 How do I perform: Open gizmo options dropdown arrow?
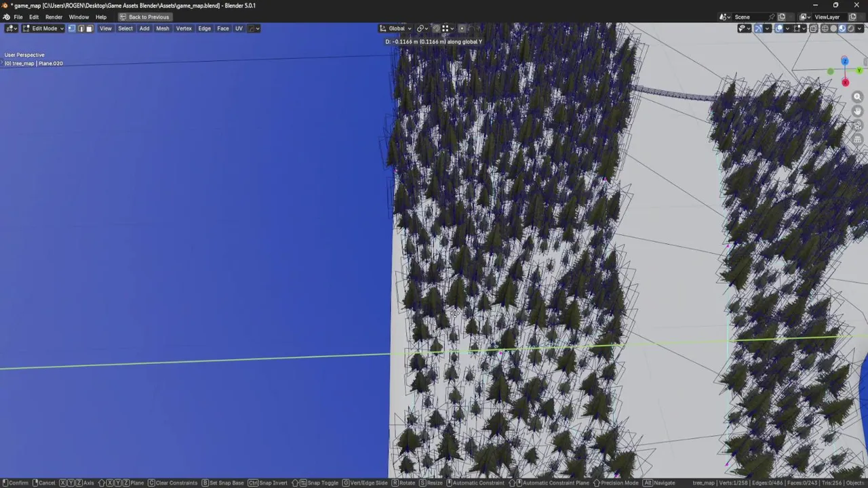click(767, 28)
